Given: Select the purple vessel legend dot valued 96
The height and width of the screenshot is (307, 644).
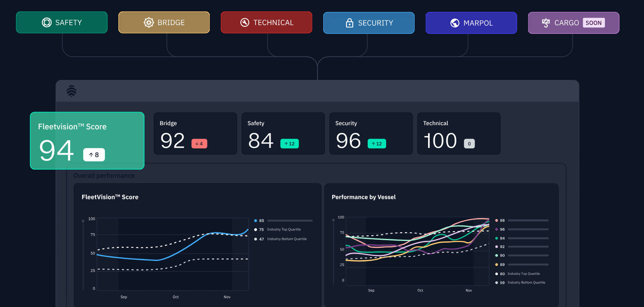Looking at the screenshot, I should tap(496, 229).
